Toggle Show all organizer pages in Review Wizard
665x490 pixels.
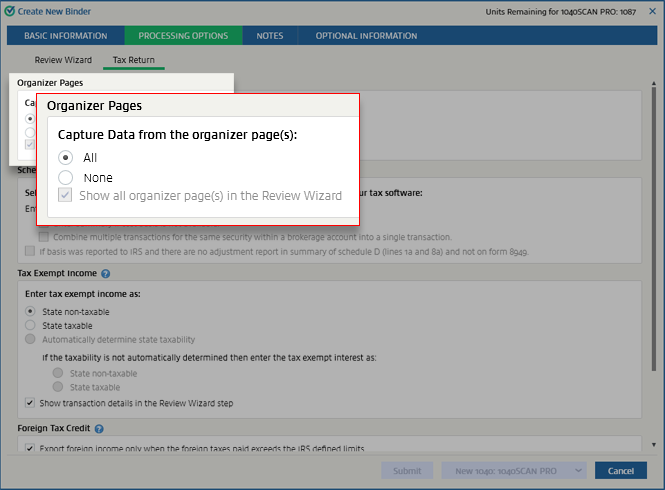click(66, 196)
